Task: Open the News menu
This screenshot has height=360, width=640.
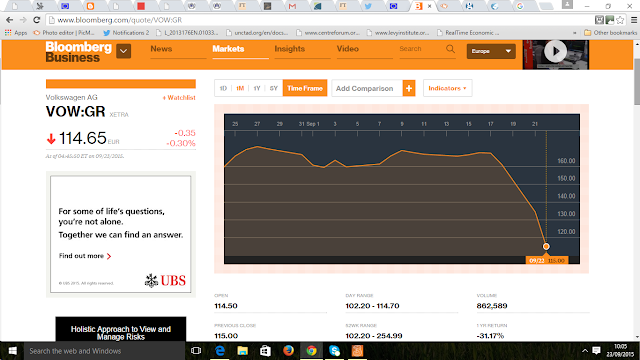Action: pyautogui.click(x=161, y=49)
